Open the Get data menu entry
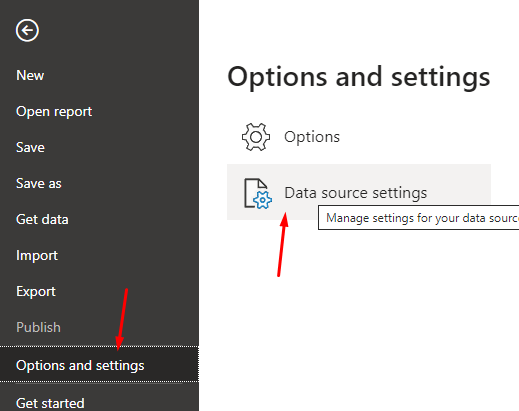This screenshot has height=411, width=519. point(42,219)
